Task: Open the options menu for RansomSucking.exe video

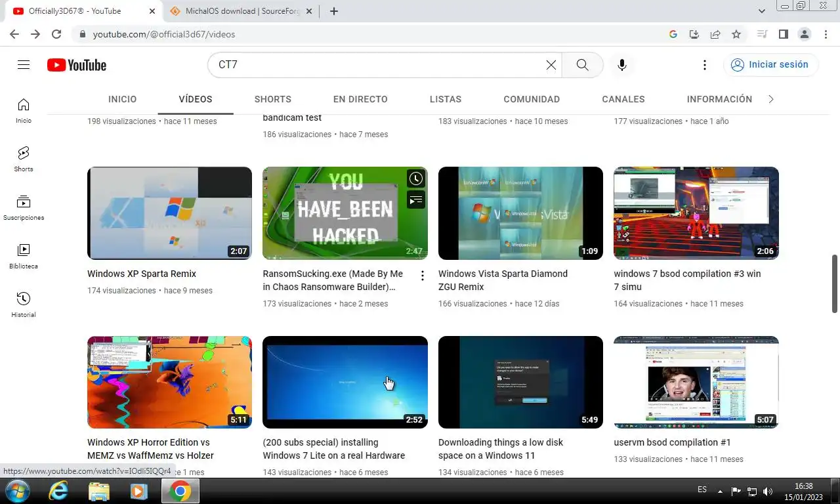Action: (x=423, y=276)
